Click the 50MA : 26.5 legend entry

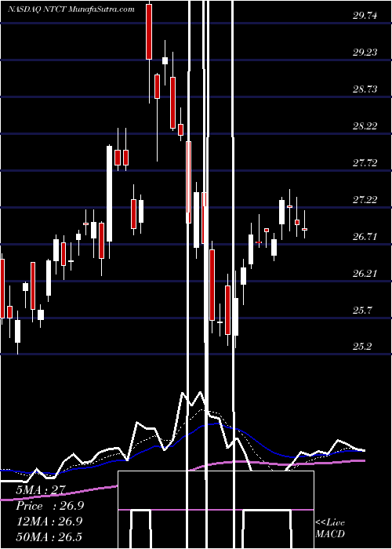click(49, 536)
